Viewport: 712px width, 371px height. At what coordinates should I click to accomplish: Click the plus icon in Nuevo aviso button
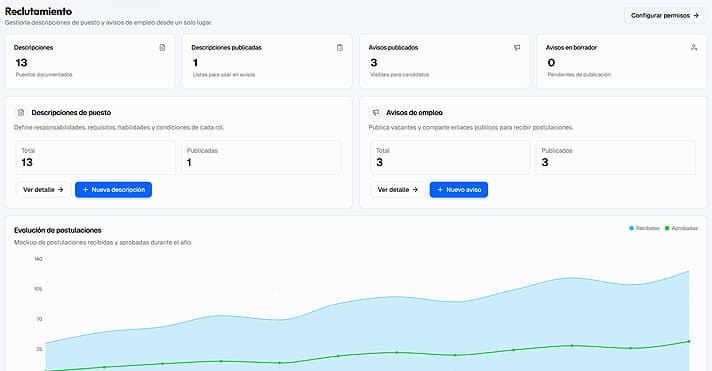tap(440, 190)
